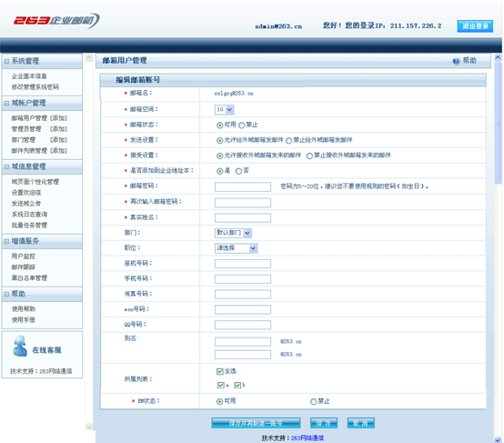Viewport: 504px width, 443px height.
Task: Open the 职位 请选择 dropdown
Action: click(236, 248)
